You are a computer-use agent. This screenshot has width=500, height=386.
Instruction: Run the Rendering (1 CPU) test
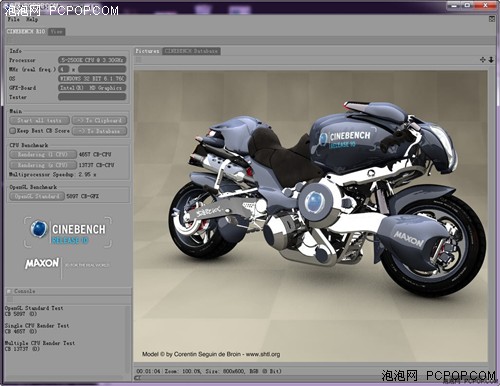coord(43,154)
